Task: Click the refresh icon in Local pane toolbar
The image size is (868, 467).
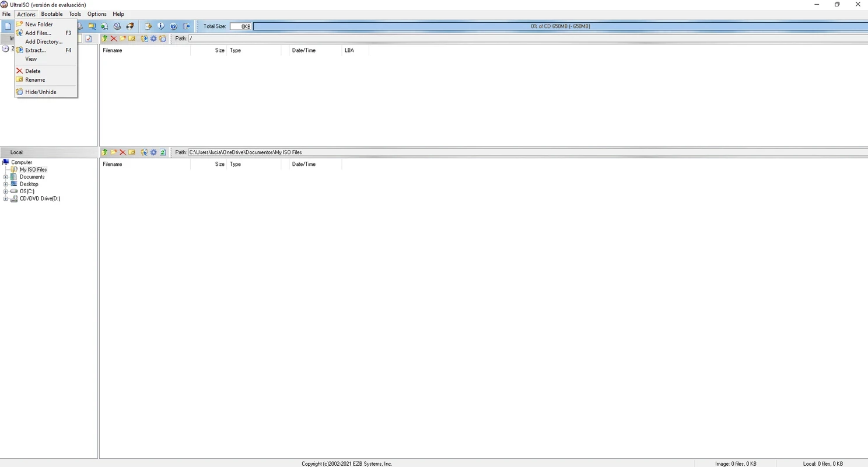Action: point(163,152)
